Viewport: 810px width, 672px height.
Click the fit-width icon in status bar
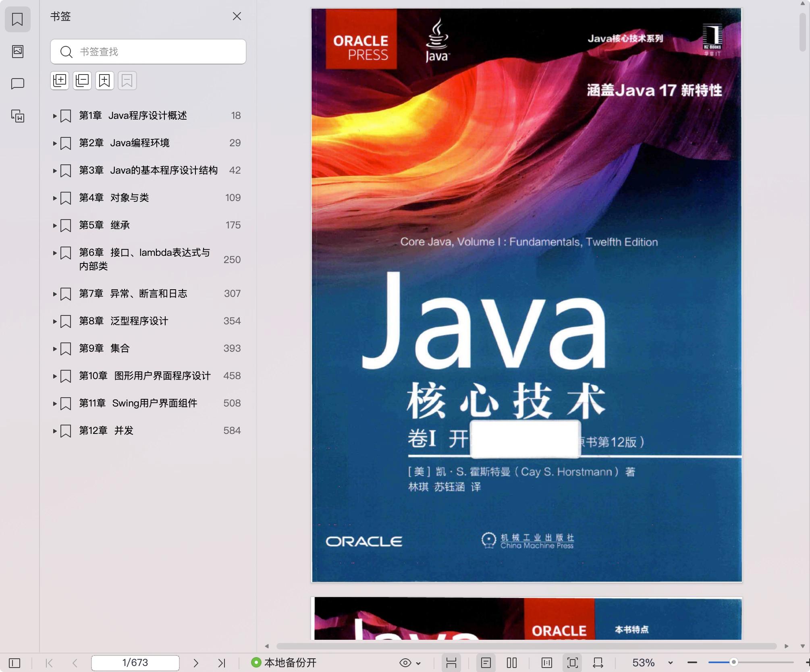598,663
